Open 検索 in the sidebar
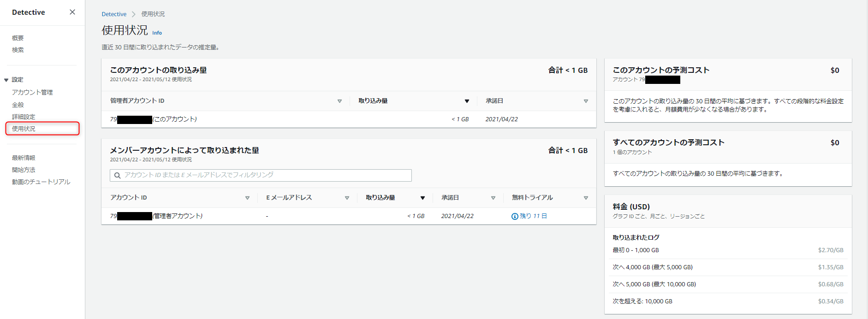The image size is (868, 319). [18, 50]
